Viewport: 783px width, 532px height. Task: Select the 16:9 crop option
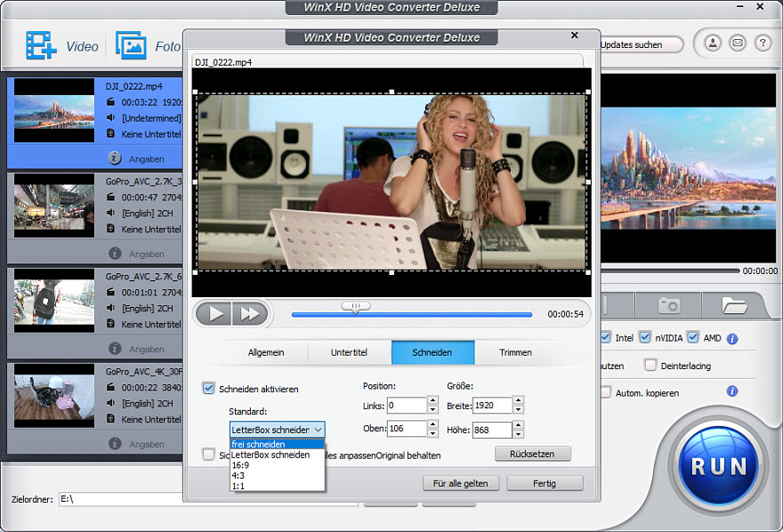click(x=277, y=465)
